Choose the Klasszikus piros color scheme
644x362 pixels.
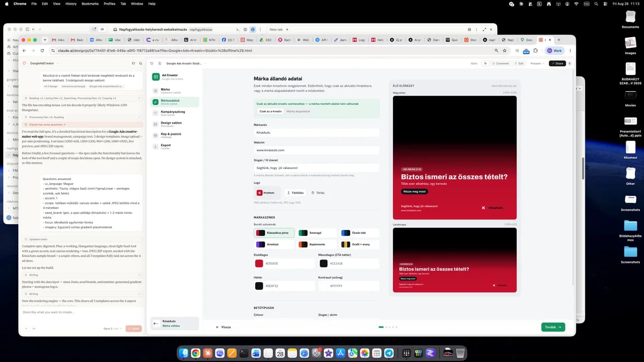pos(274,233)
